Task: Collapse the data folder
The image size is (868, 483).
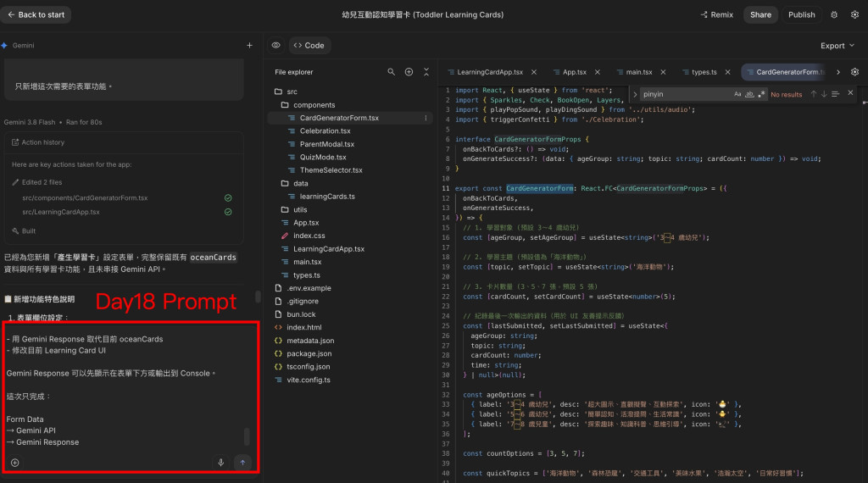Action: click(x=294, y=183)
